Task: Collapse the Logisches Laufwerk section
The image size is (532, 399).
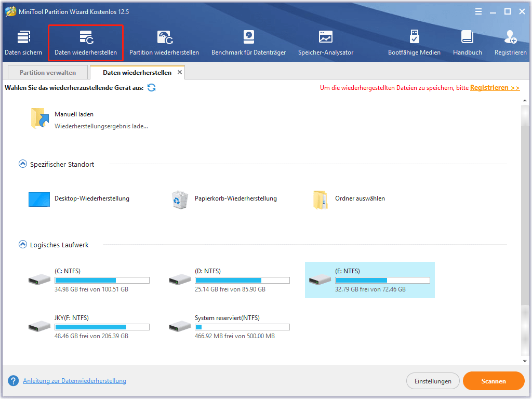Action: click(22, 244)
